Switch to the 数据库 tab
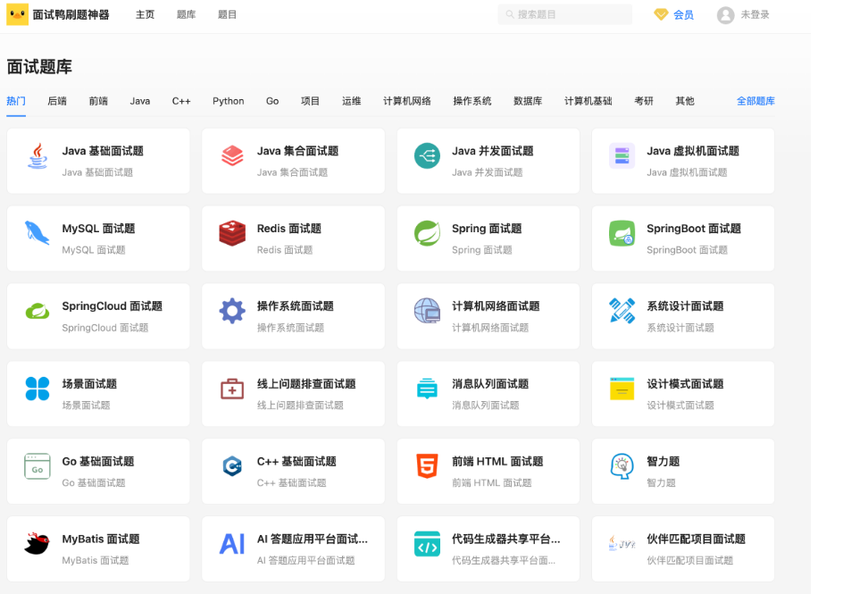 (528, 101)
